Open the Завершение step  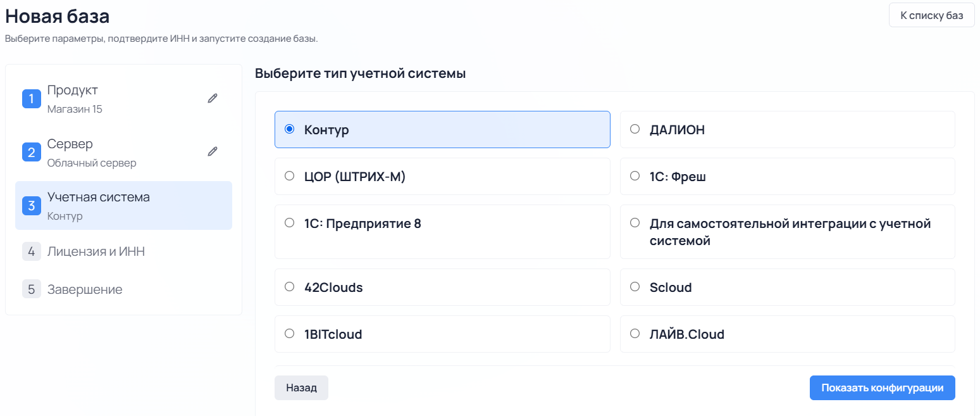coord(85,289)
